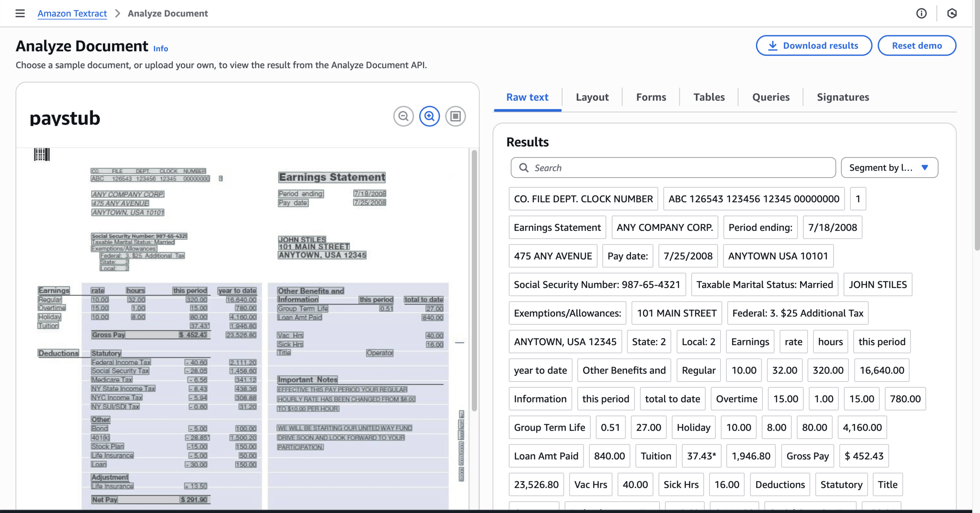Click the fit-to-view document icon
Image resolution: width=980 pixels, height=513 pixels.
(x=456, y=116)
